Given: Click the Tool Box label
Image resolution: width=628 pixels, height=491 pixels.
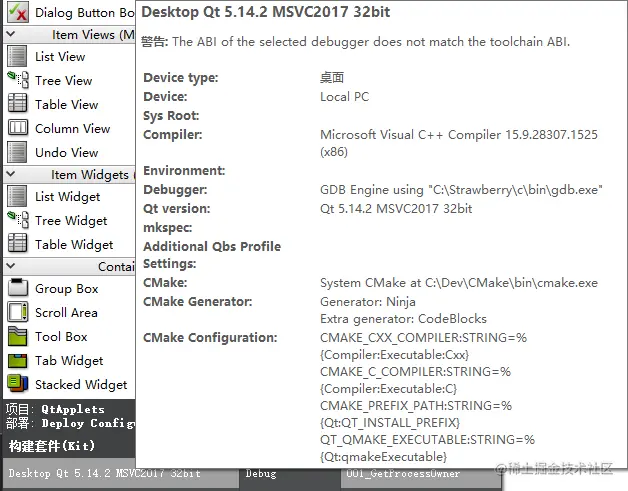Looking at the screenshot, I should click(61, 336).
